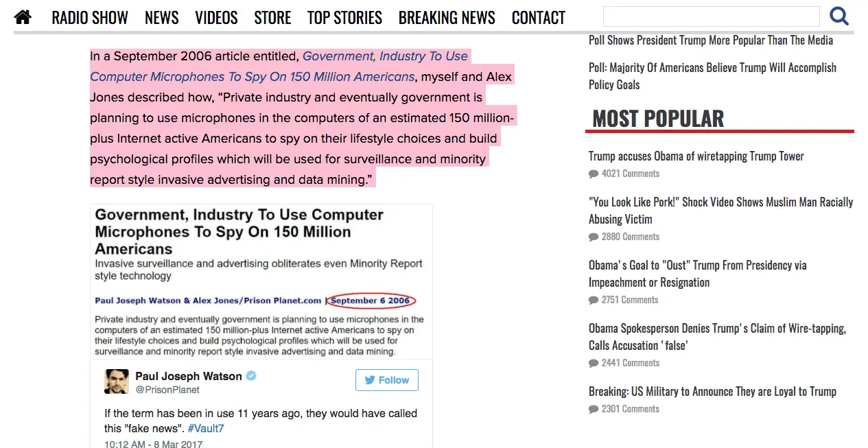Open the RADIO SHOW menu item

[90, 17]
